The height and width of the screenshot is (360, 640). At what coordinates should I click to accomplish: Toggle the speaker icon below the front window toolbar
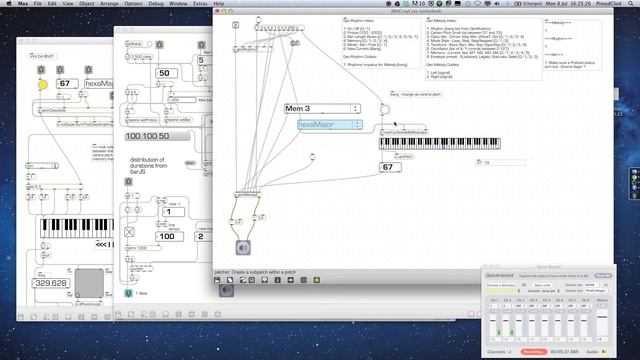(x=227, y=291)
